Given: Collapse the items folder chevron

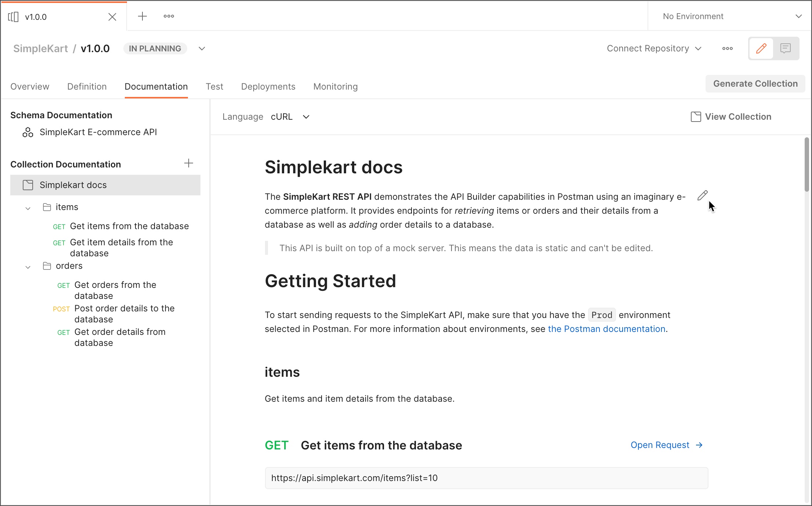Looking at the screenshot, I should (28, 208).
